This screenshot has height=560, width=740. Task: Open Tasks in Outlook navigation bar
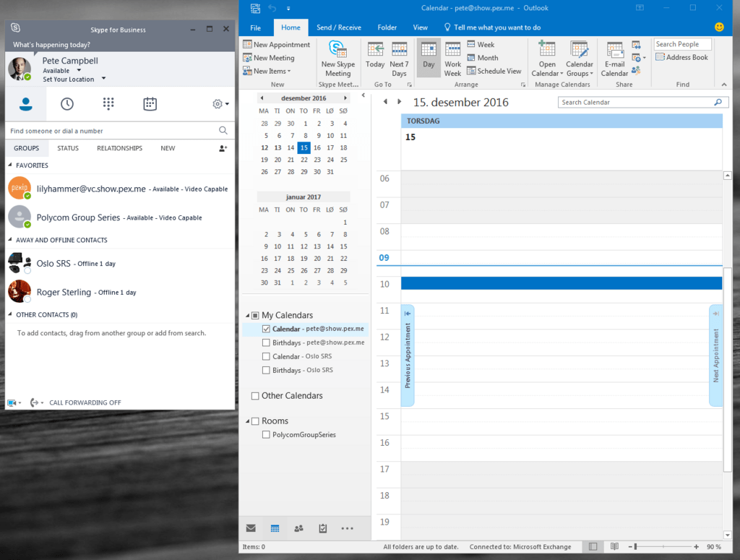coord(323,528)
